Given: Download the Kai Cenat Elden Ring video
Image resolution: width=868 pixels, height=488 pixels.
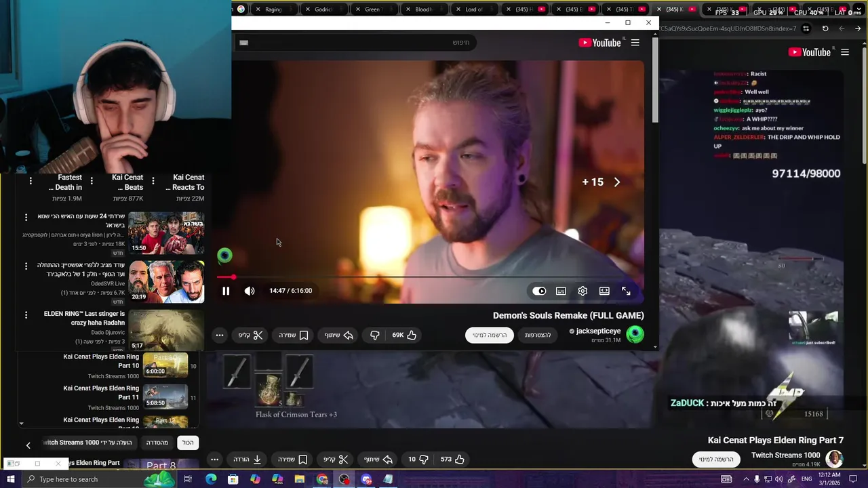Looking at the screenshot, I should coord(248,459).
